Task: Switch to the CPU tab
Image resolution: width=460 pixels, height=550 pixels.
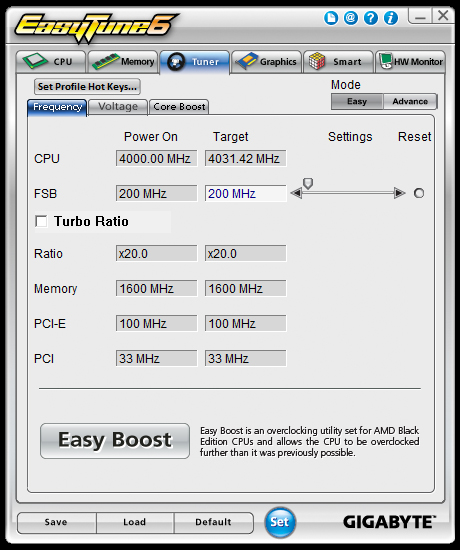Action: tap(51, 62)
